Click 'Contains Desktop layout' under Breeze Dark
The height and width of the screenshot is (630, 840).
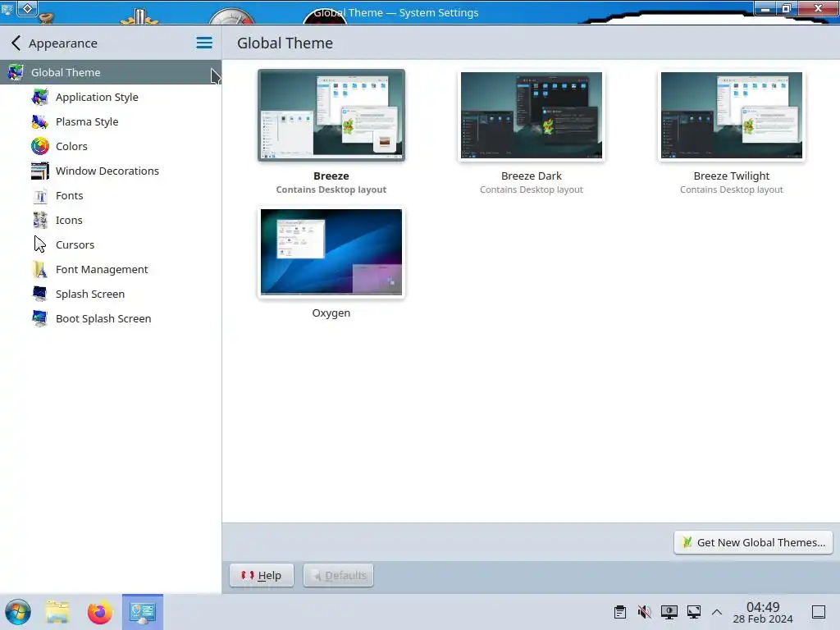click(x=532, y=189)
